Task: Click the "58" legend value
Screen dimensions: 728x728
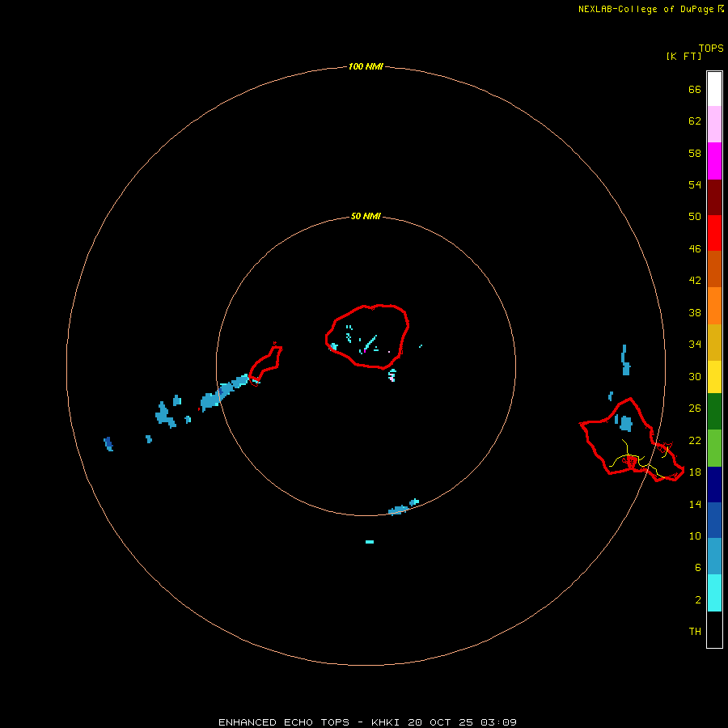Action: 695,153
